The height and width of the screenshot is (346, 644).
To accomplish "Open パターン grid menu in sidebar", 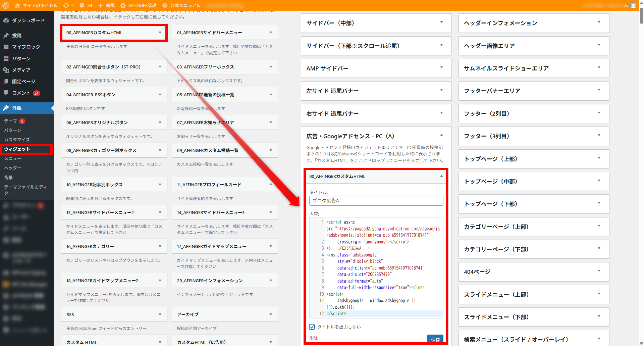I will point(27,58).
